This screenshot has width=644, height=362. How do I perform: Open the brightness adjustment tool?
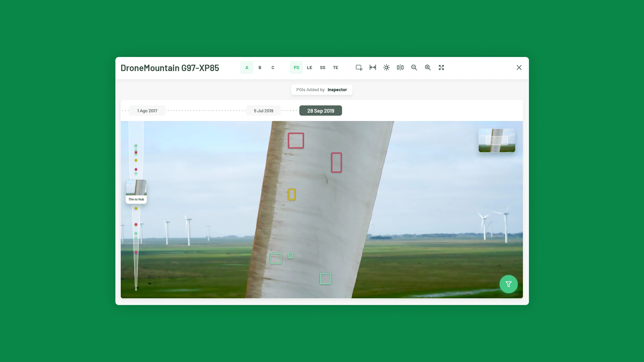point(386,68)
